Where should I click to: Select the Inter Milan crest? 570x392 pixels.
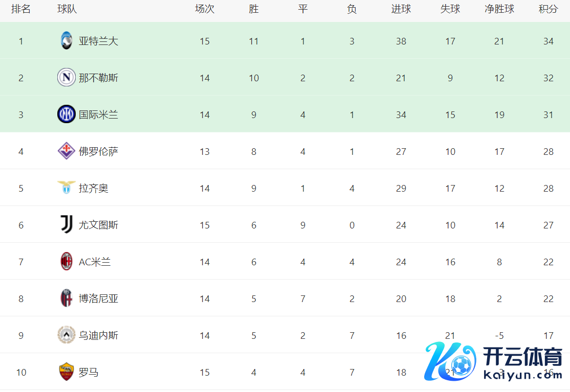(67, 114)
